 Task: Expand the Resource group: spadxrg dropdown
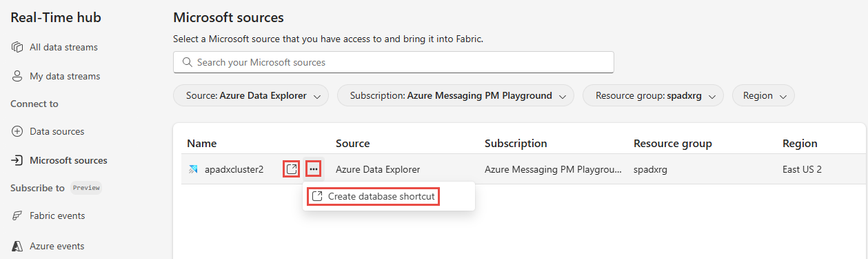[654, 96]
